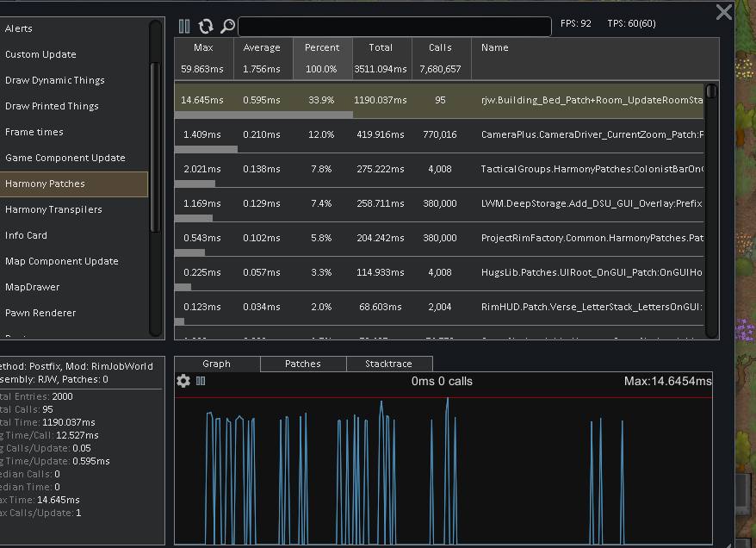Pause the graph with the small pause icon
Image resolution: width=756 pixels, height=548 pixels.
(x=201, y=381)
